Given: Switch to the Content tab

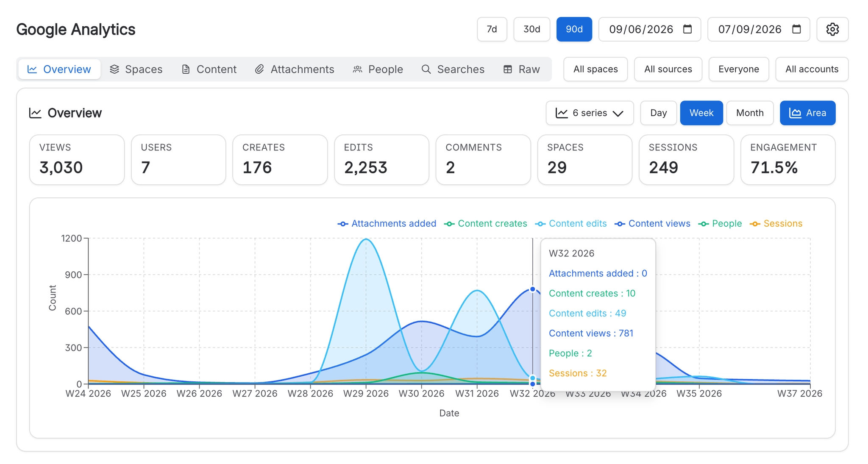Looking at the screenshot, I should (x=209, y=69).
